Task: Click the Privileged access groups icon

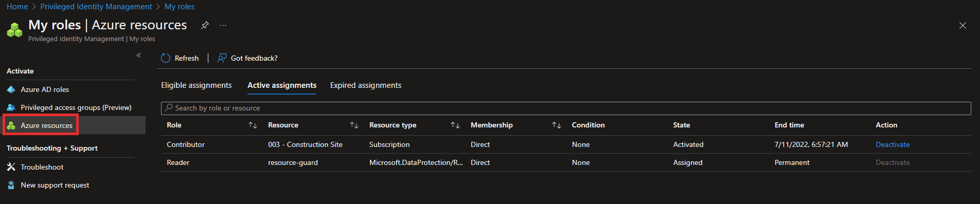Action: (x=11, y=107)
